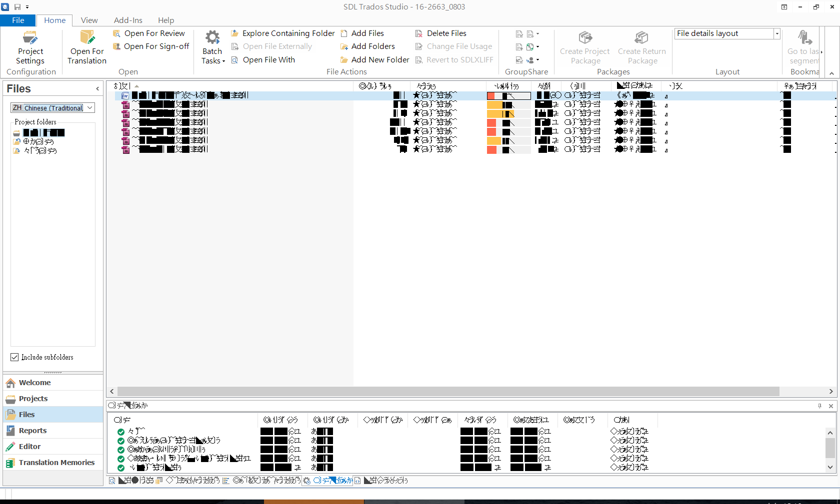Click Open File With

pyautogui.click(x=263, y=60)
